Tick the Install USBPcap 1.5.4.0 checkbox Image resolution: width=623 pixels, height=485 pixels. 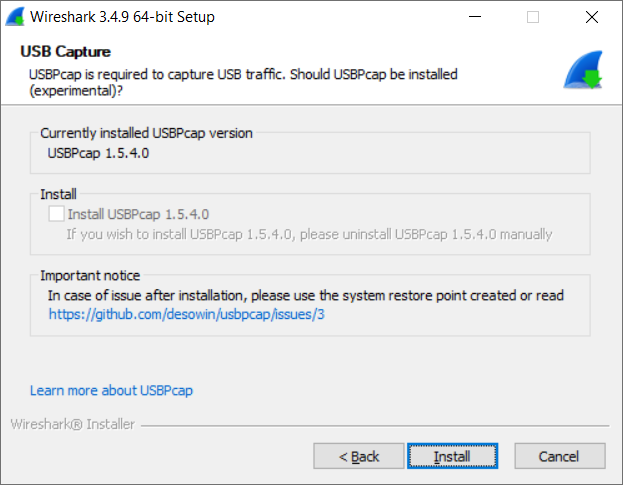click(56, 214)
